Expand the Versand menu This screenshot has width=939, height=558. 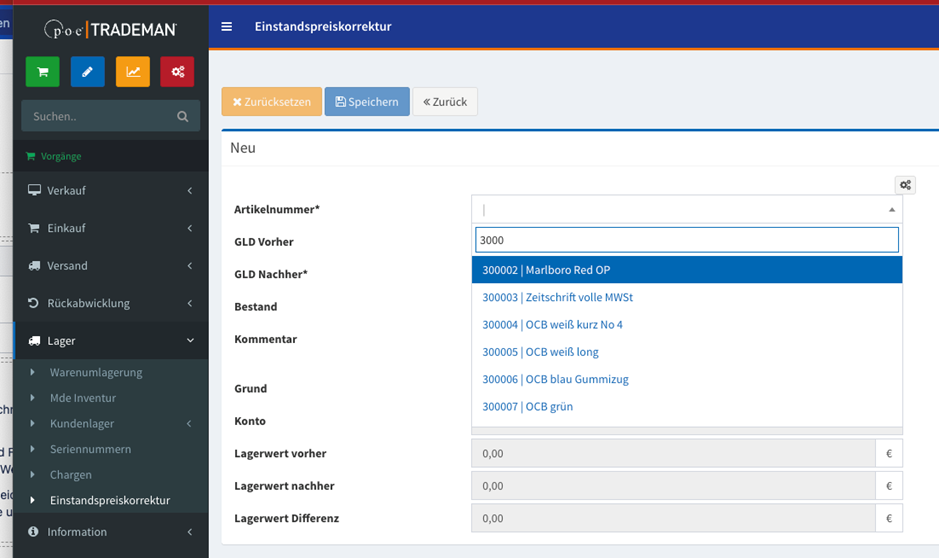111,266
